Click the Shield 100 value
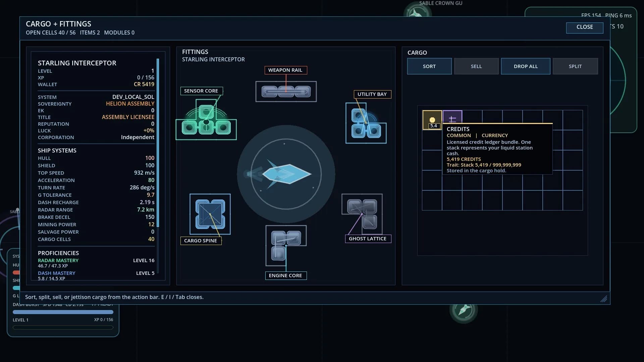The width and height of the screenshot is (644, 362). 150,166
